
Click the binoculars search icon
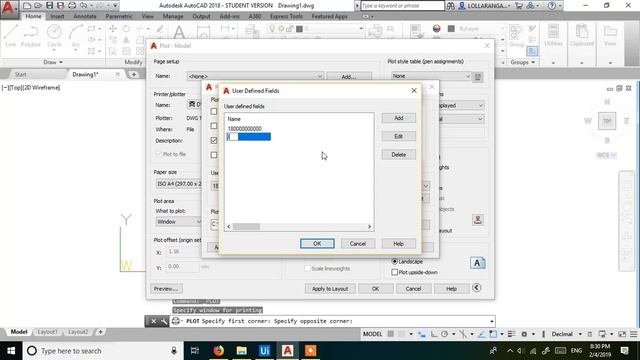point(451,6)
